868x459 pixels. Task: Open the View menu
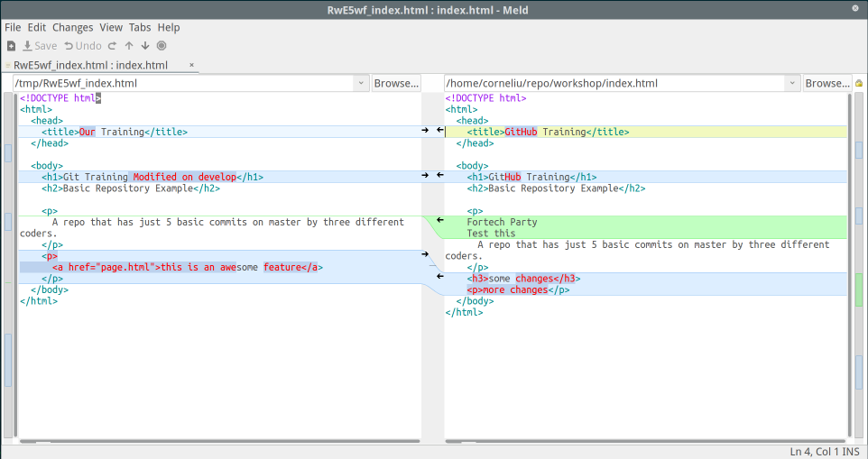pyautogui.click(x=111, y=28)
